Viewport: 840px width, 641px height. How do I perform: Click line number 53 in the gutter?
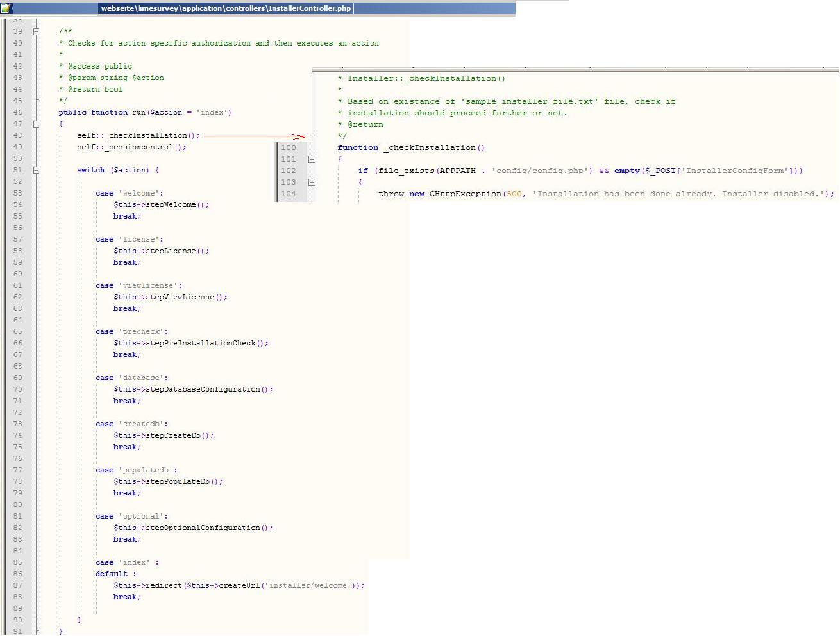pos(17,193)
